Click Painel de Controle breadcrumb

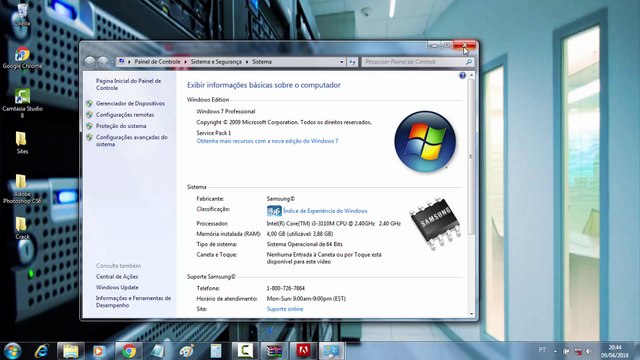click(x=157, y=62)
